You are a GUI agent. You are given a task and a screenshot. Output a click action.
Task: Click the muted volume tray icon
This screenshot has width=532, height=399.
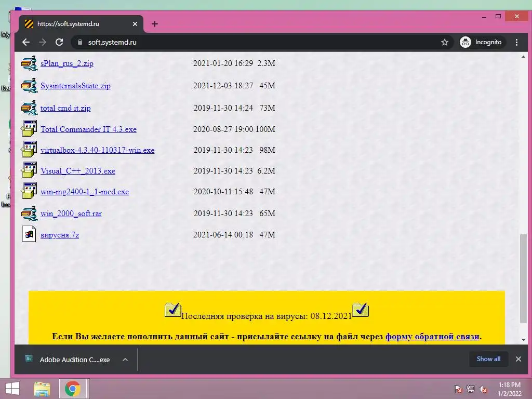point(483,389)
